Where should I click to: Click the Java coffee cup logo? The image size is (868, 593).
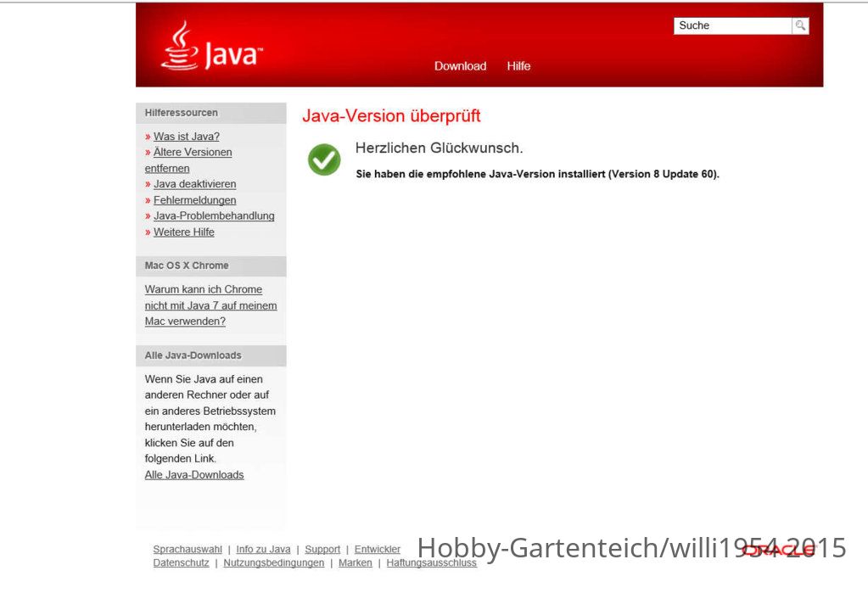point(212,47)
